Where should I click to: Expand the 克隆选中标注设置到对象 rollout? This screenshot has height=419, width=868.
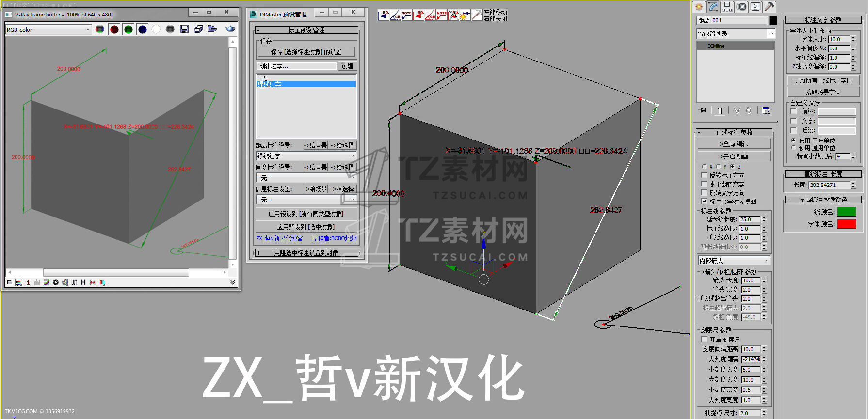[x=306, y=253]
